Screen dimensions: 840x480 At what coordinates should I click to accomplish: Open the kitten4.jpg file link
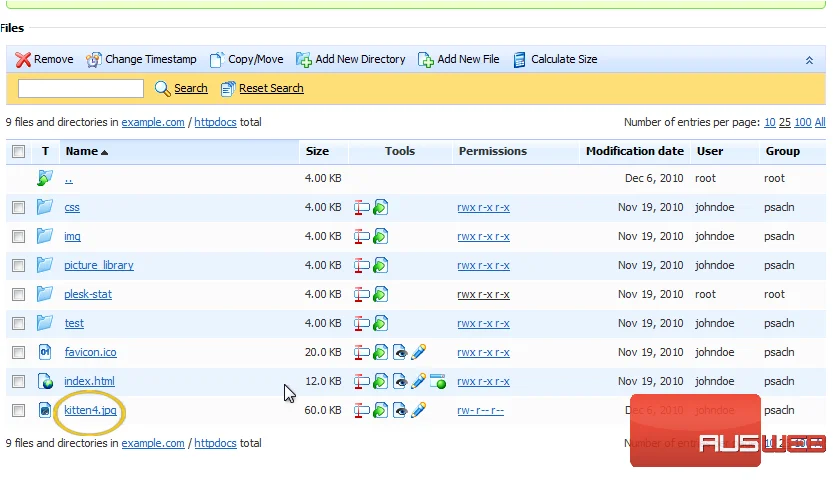point(90,410)
